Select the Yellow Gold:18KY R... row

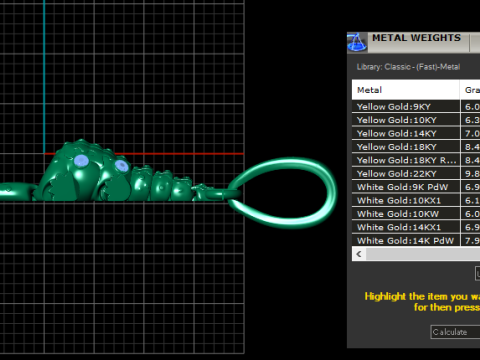(416, 160)
